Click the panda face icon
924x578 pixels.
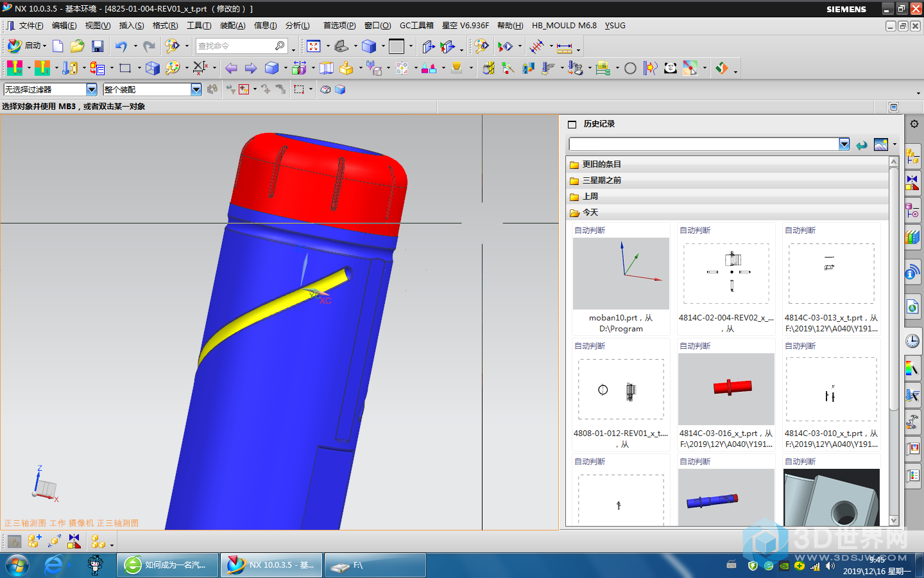[670, 68]
